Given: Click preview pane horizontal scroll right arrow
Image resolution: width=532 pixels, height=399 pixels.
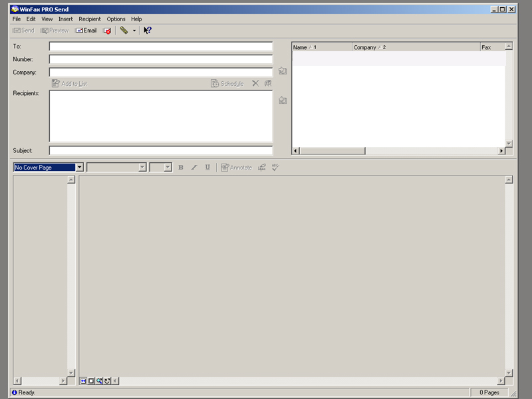Looking at the screenshot, I should [501, 381].
